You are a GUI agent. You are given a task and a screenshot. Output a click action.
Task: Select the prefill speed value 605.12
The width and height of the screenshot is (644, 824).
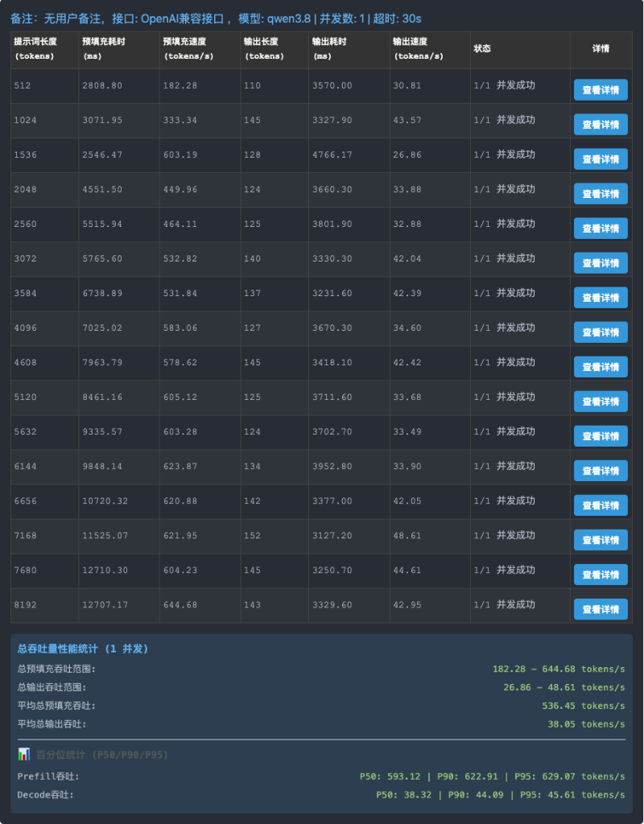click(x=180, y=398)
